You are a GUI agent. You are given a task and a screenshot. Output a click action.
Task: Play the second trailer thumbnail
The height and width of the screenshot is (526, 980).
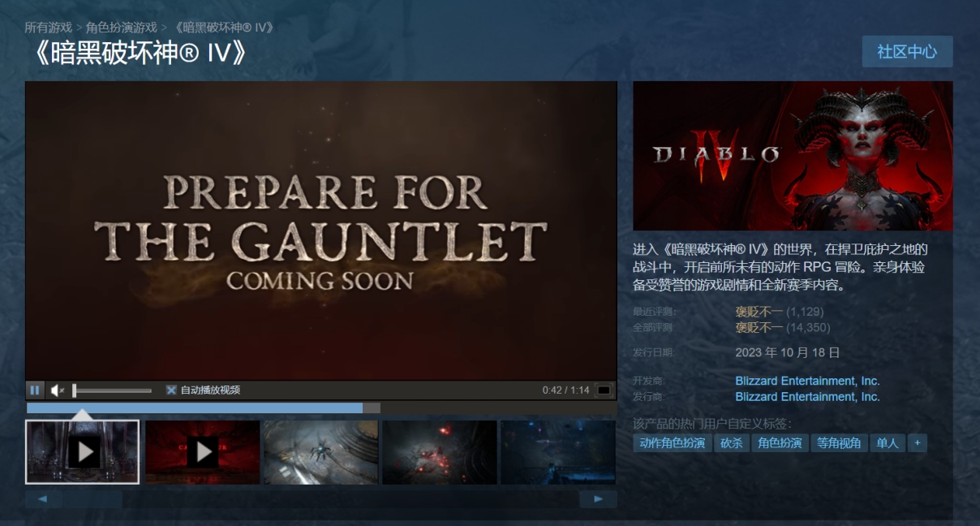coord(203,452)
